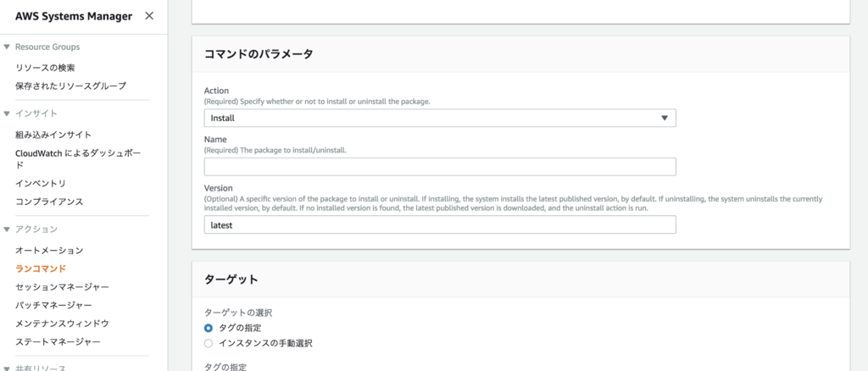This screenshot has width=868, height=371.
Task: Click the Version field containing latest
Action: (440, 224)
